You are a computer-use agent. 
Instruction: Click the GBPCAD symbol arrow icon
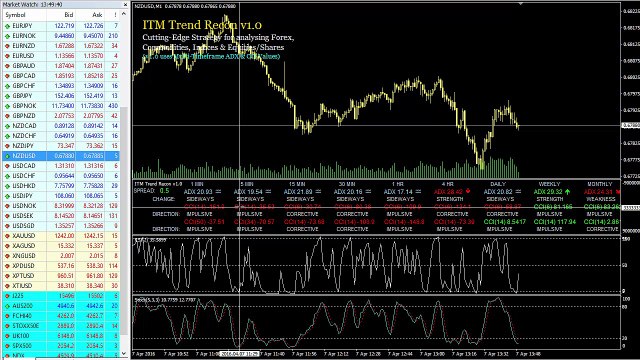point(7,76)
